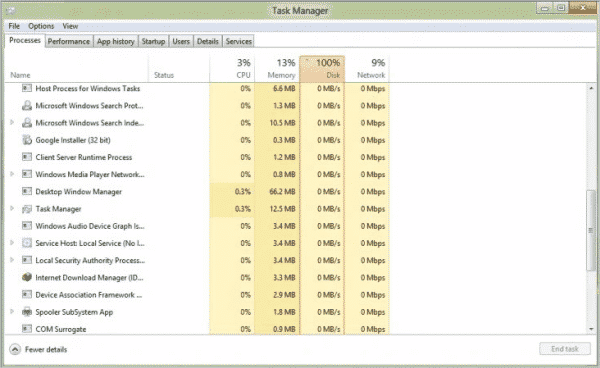Sort by the Status column header

179,69
